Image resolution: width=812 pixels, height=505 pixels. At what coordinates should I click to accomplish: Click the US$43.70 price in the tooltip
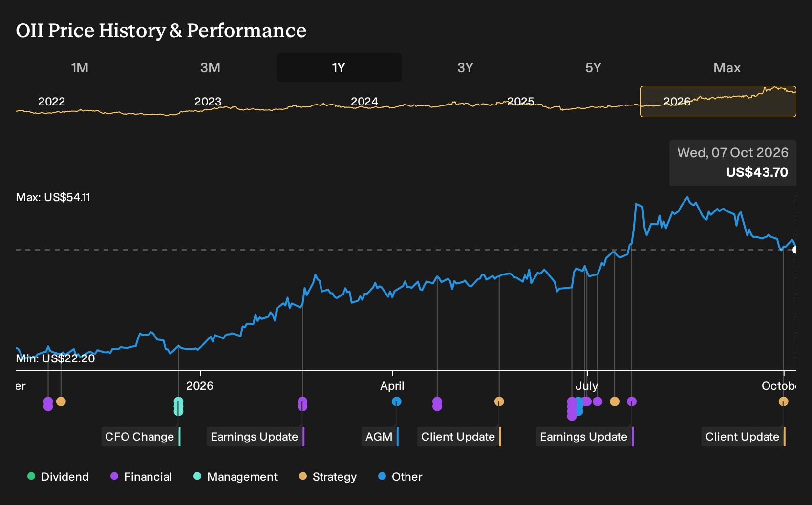click(757, 172)
